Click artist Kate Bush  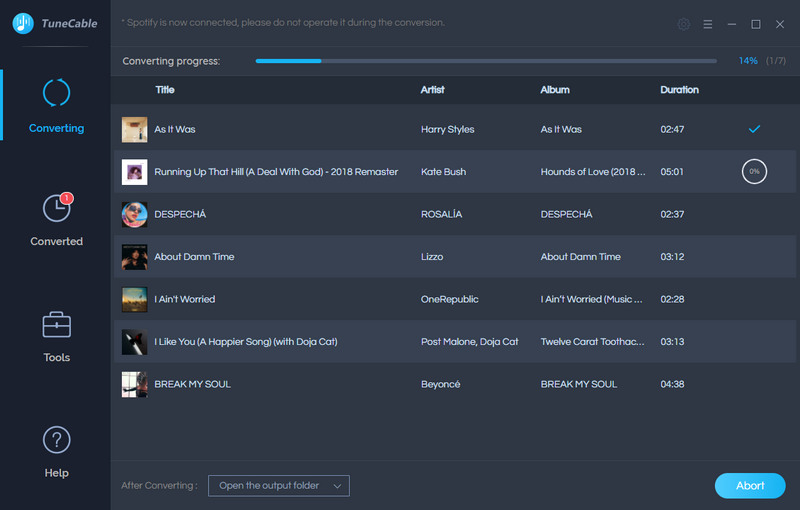443,172
